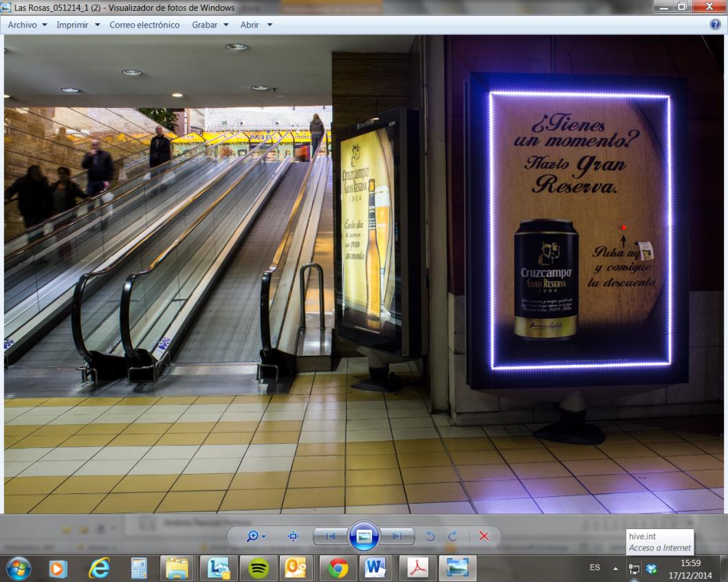Image resolution: width=728 pixels, height=582 pixels.
Task: Expand the zoom magnifier dropdown arrow
Action: 264,537
